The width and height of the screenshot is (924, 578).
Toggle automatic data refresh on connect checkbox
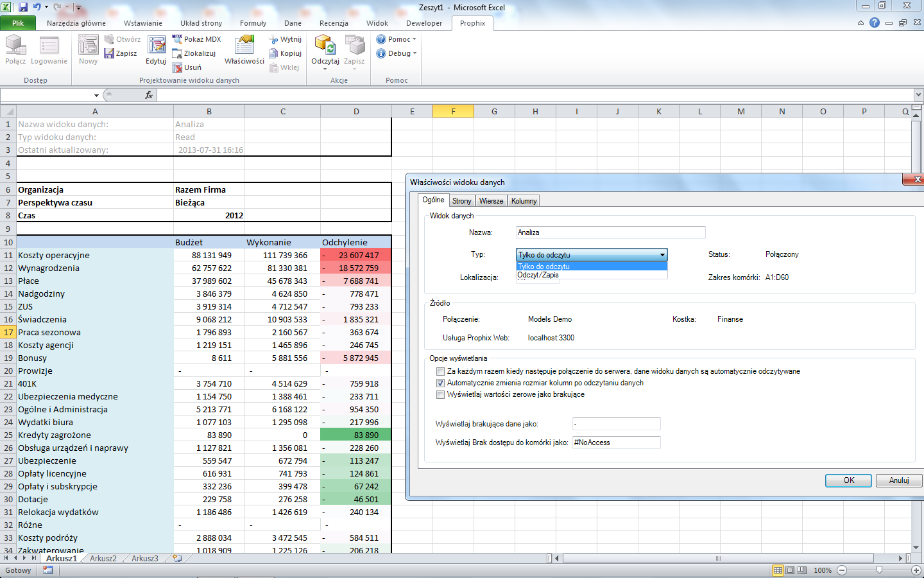[x=440, y=371]
